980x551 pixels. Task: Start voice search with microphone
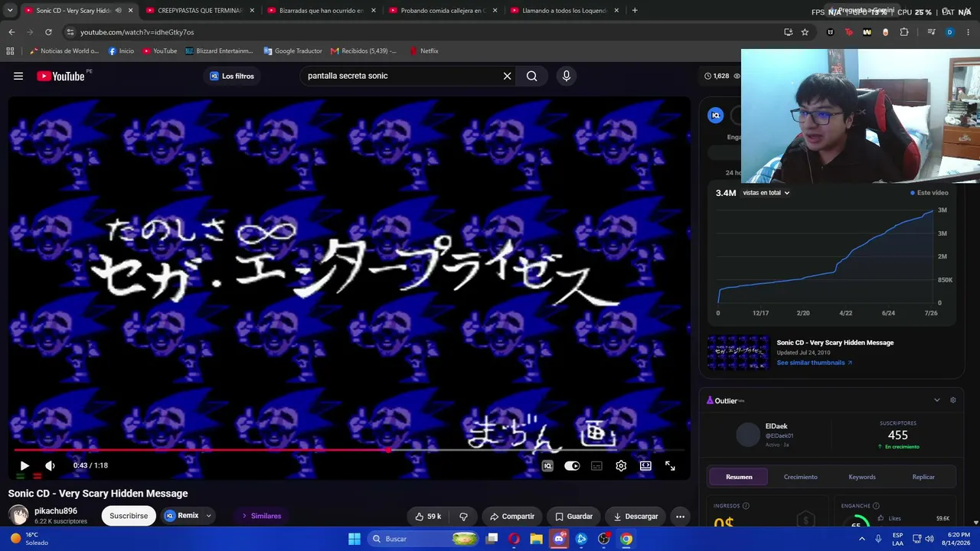pyautogui.click(x=567, y=76)
